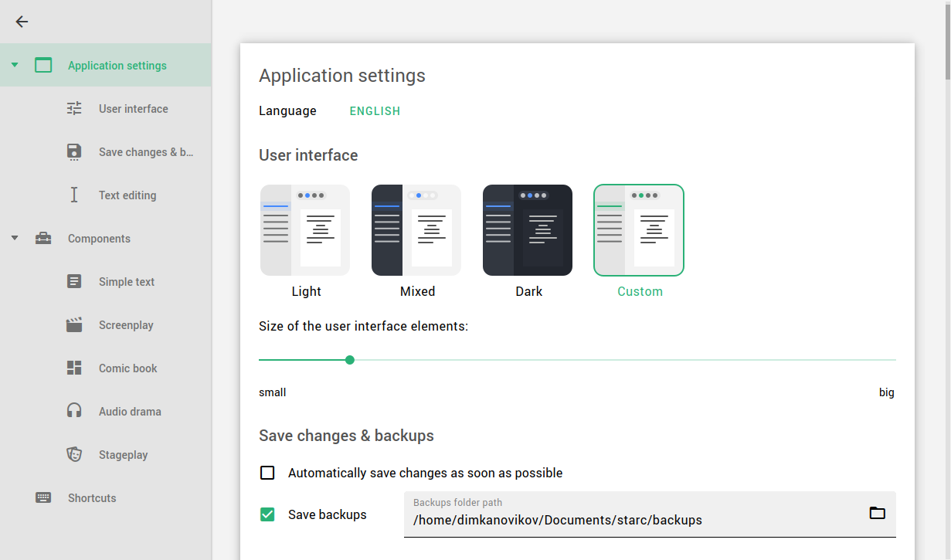
Task: Go to User interface settings
Action: coord(106,109)
